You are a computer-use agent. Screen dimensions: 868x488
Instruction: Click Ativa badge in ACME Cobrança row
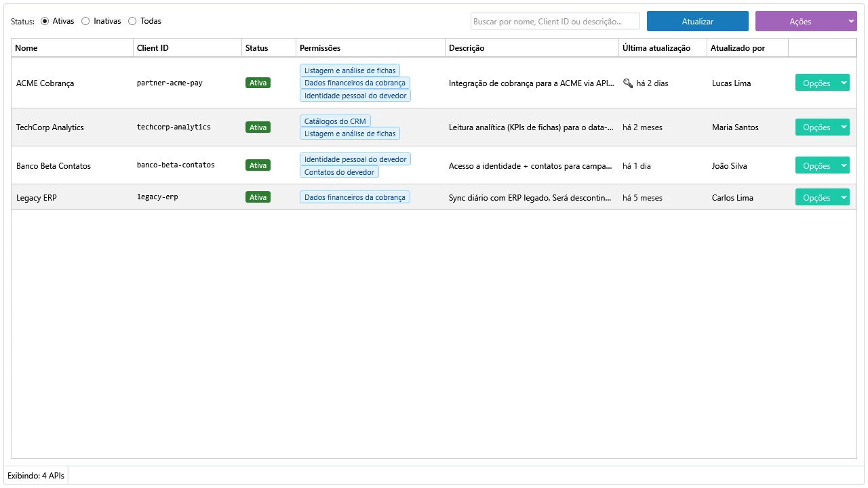(258, 83)
